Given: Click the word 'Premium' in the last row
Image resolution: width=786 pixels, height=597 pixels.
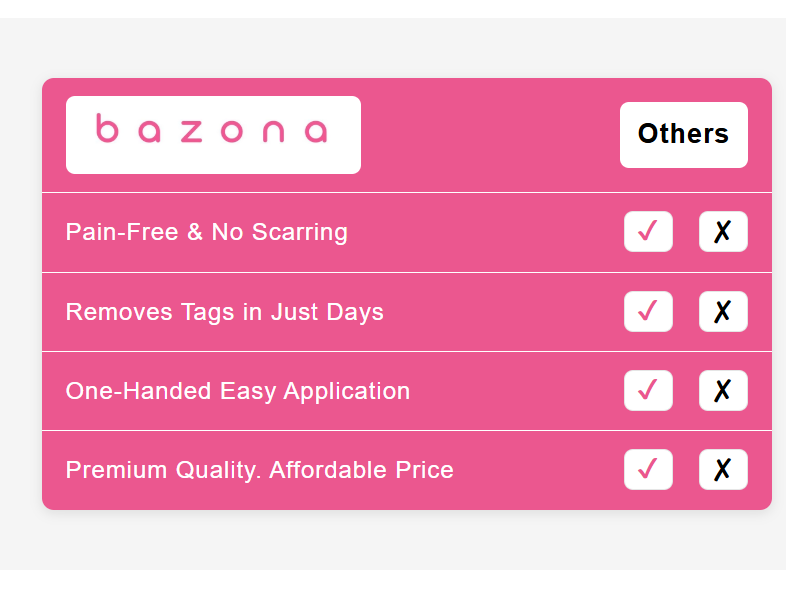Looking at the screenshot, I should (108, 469).
